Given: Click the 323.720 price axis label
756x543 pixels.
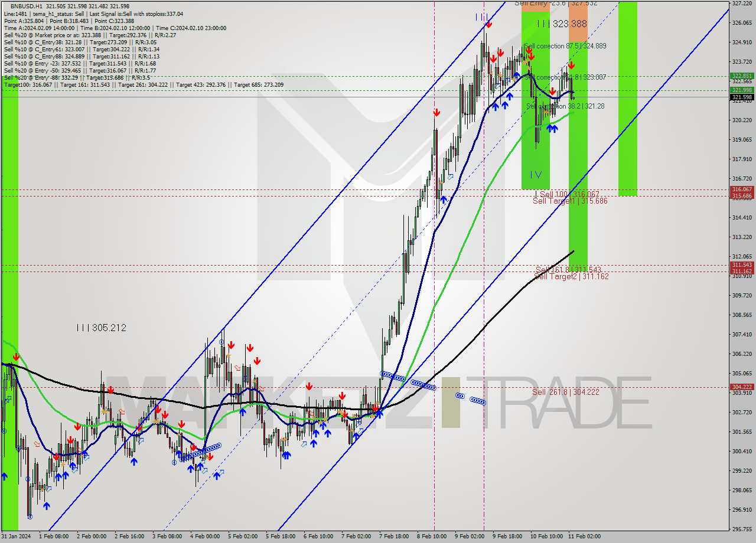Looking at the screenshot, I should (x=742, y=62).
